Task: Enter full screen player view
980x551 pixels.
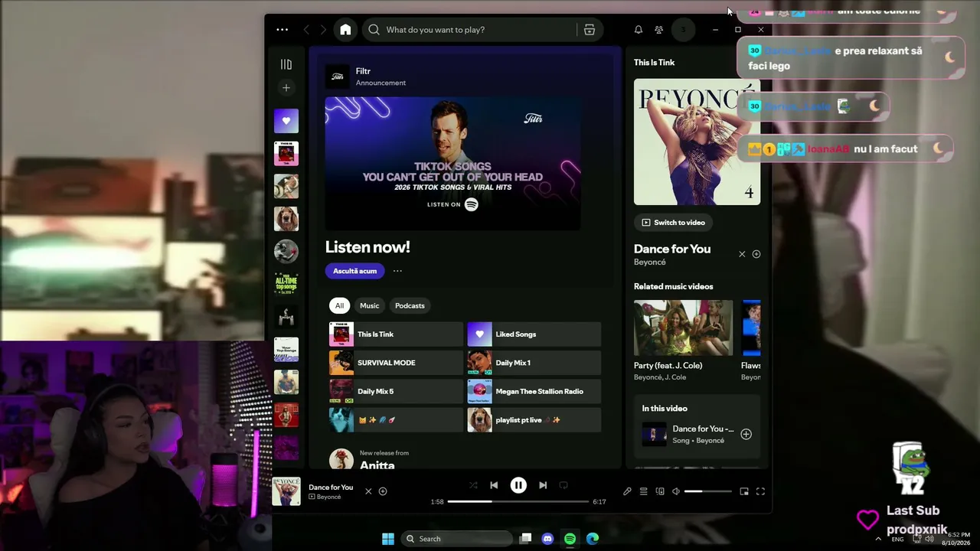Action: [x=760, y=491]
